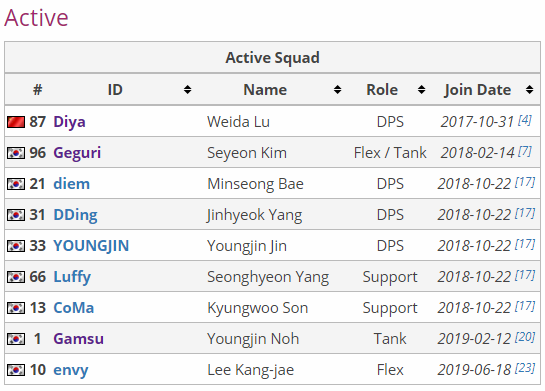Open the YOUNGJIN player page
The image size is (545, 391).
point(91,246)
